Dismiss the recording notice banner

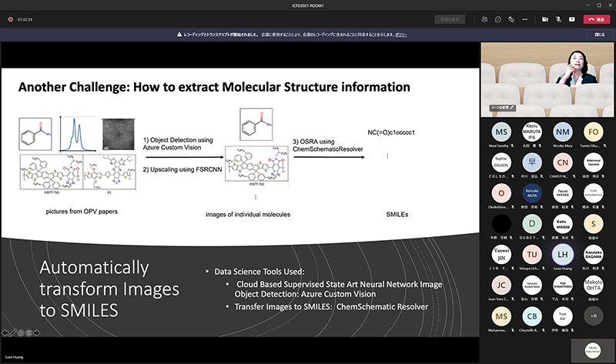pyautogui.click(x=600, y=35)
